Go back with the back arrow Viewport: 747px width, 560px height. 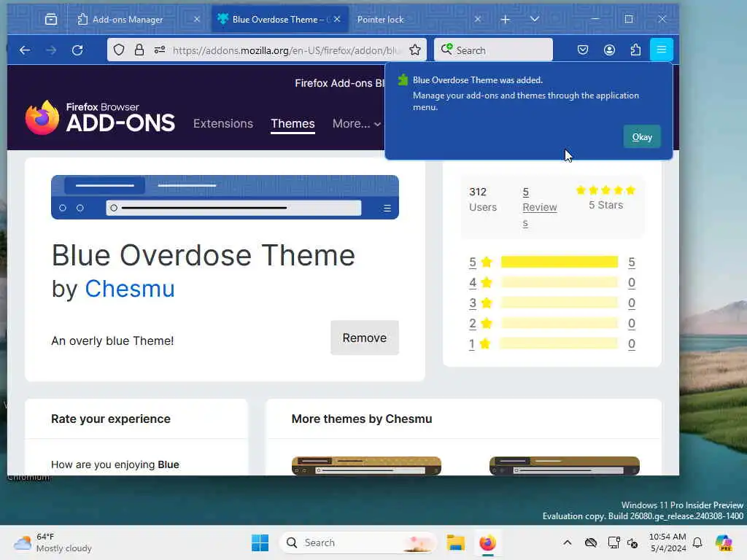[x=25, y=50]
